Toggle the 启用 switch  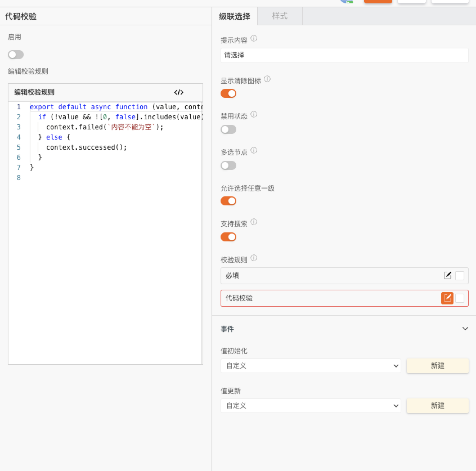[x=16, y=55]
